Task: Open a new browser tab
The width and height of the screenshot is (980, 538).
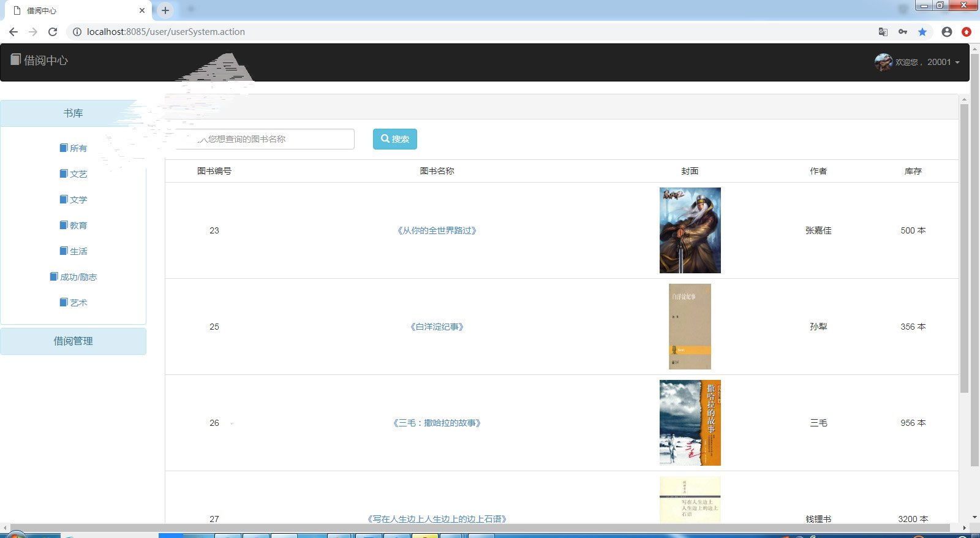Action: pyautogui.click(x=165, y=10)
